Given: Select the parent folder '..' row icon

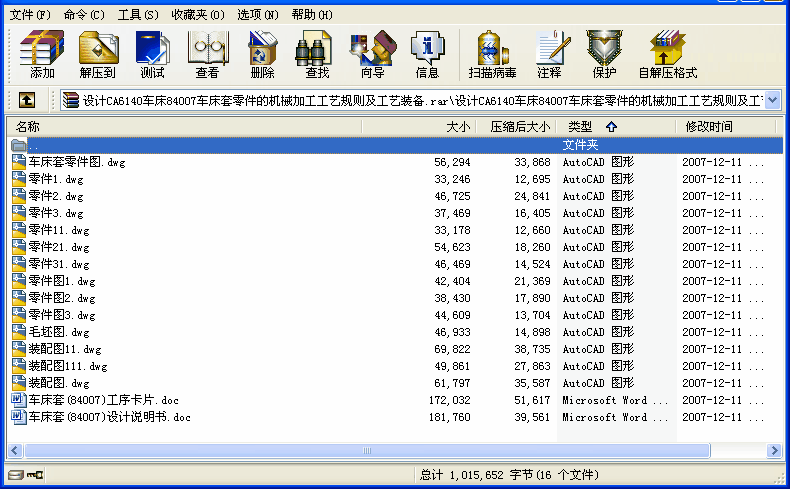Looking at the screenshot, I should point(19,146).
